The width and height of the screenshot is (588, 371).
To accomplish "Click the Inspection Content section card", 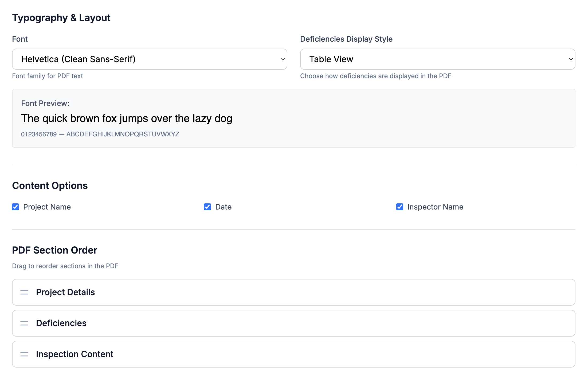I will point(293,354).
